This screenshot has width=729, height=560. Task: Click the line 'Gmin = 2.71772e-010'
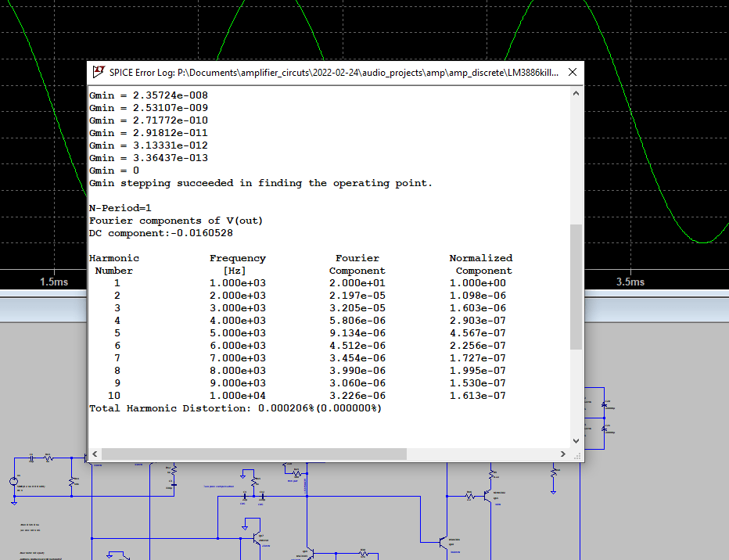149,120
